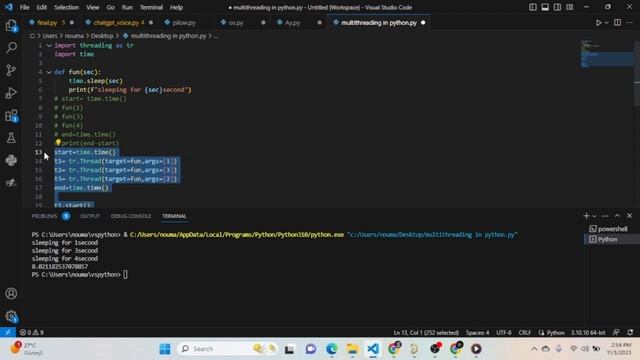Open terminal panel More Actions ellipsis
The image size is (640, 360).
605,216
